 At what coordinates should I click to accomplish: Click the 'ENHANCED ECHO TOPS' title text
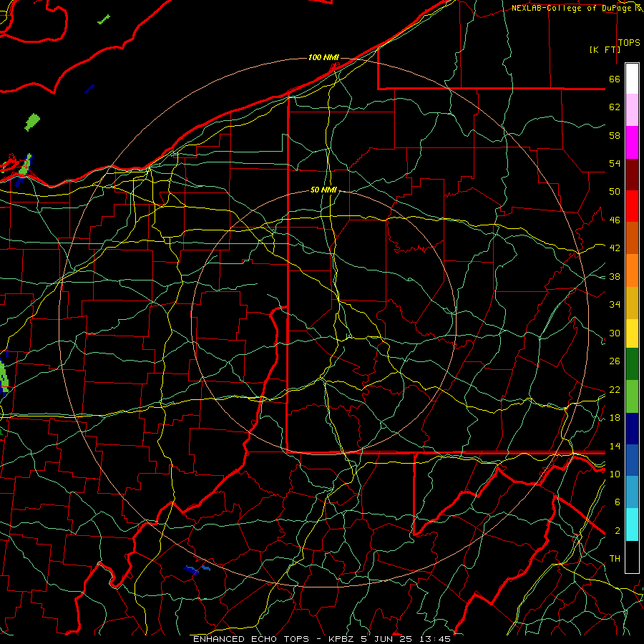point(251,639)
